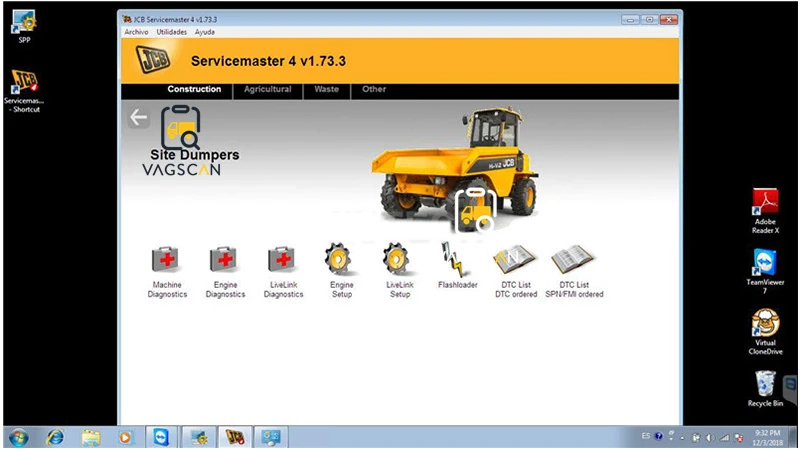This screenshot has width=800, height=449.
Task: Switch to the Waste tab
Action: tap(327, 89)
